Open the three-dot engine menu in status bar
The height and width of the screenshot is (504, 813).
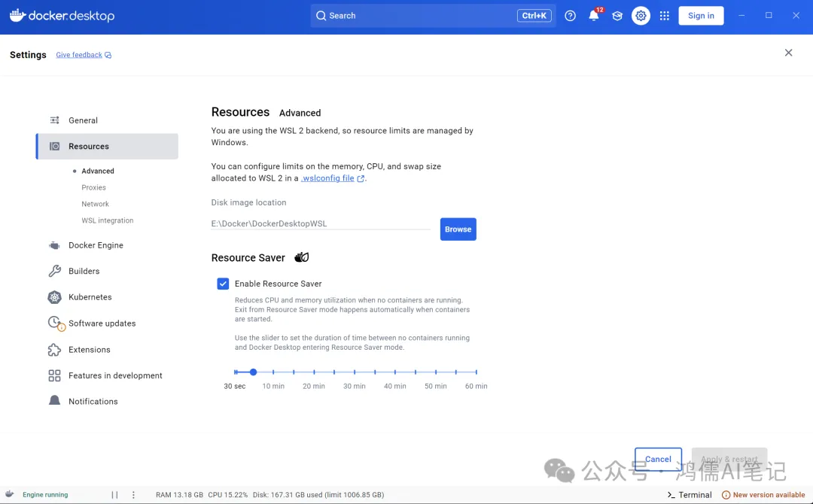tap(133, 495)
